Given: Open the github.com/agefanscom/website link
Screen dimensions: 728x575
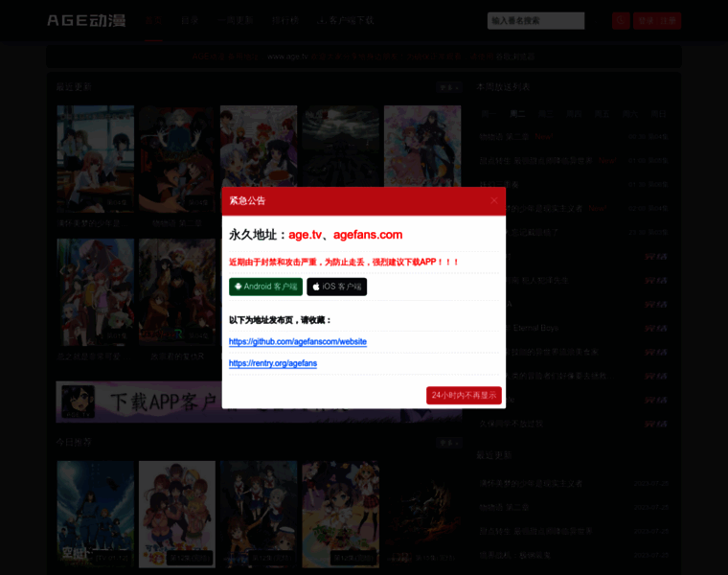Looking at the screenshot, I should point(298,342).
